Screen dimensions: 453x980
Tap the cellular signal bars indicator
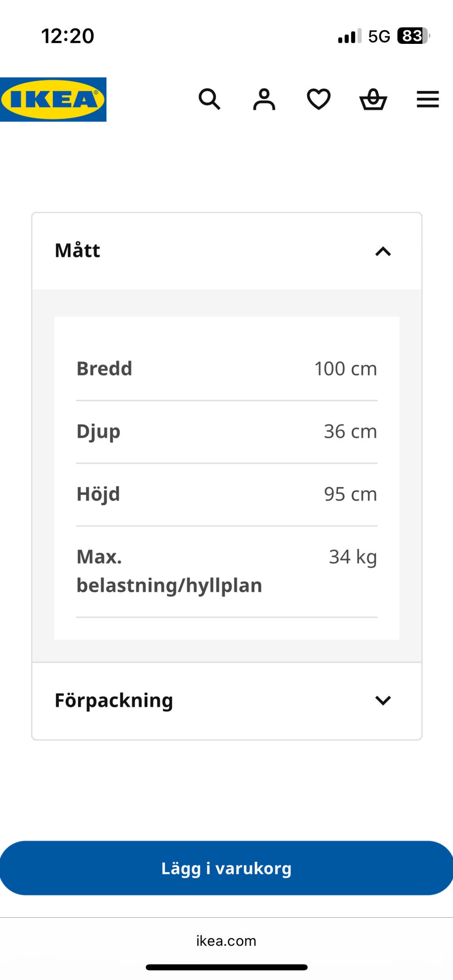pos(350,36)
